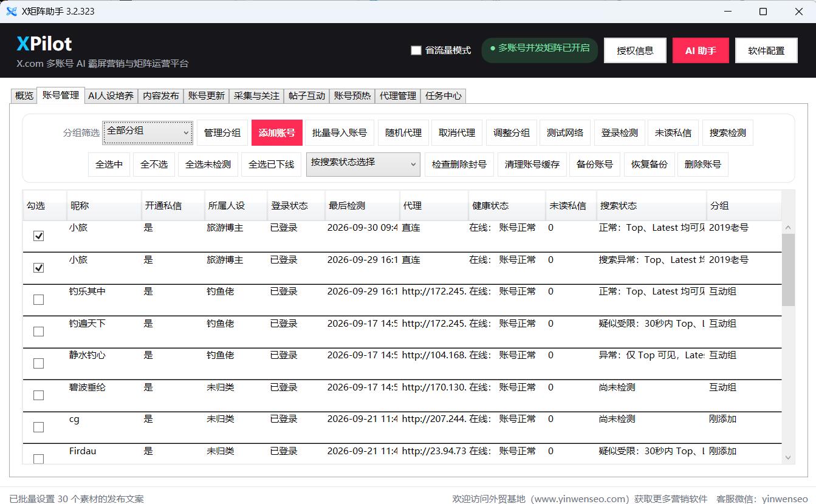Click the 授权信息 button
The image size is (816, 504).
pos(635,50)
